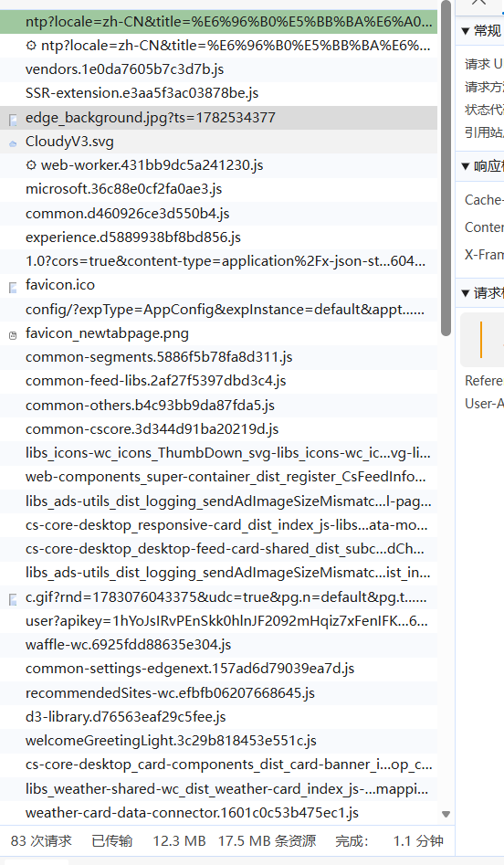504x865 pixels.
Task: Select the highlighted ntp?locale=zh-CN request row
Action: pyautogui.click(x=218, y=22)
